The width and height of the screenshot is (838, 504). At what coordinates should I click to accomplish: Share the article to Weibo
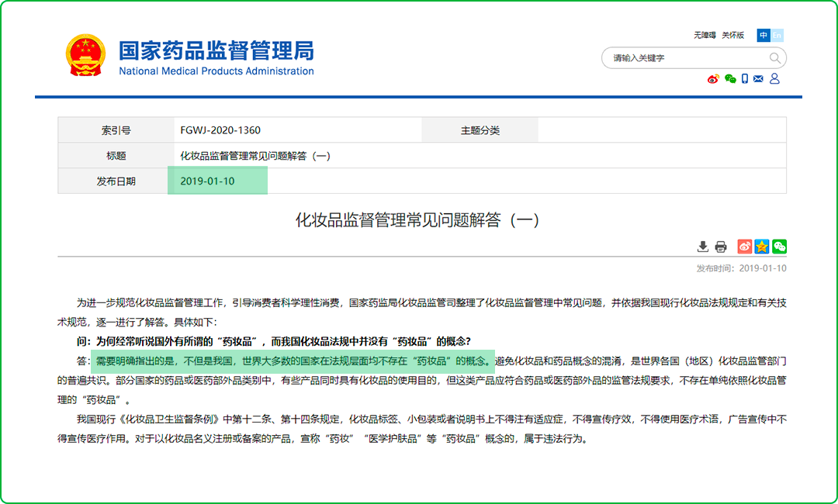pyautogui.click(x=745, y=247)
